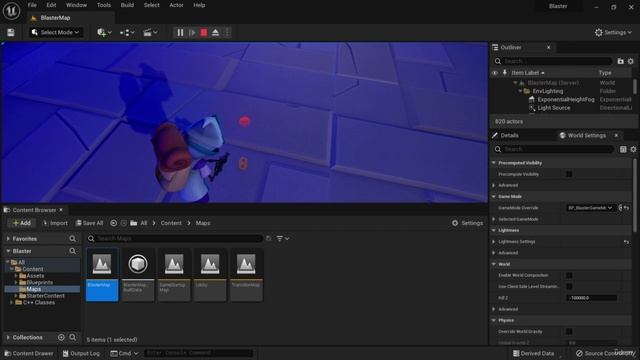Open Content Browser Settings

467,223
